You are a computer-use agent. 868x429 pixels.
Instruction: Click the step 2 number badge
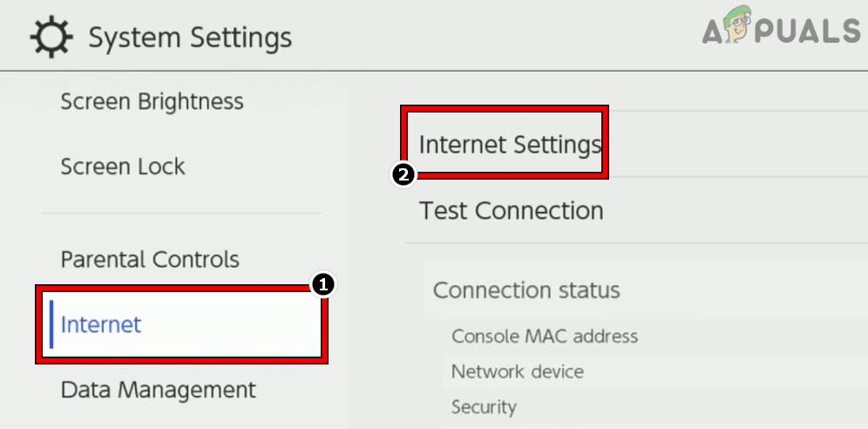click(x=402, y=174)
